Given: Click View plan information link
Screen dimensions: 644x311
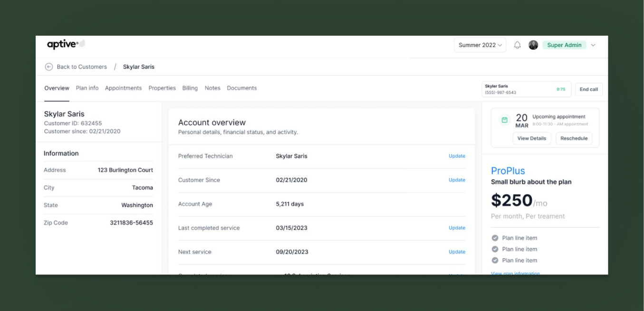Looking at the screenshot, I should coord(515,273).
